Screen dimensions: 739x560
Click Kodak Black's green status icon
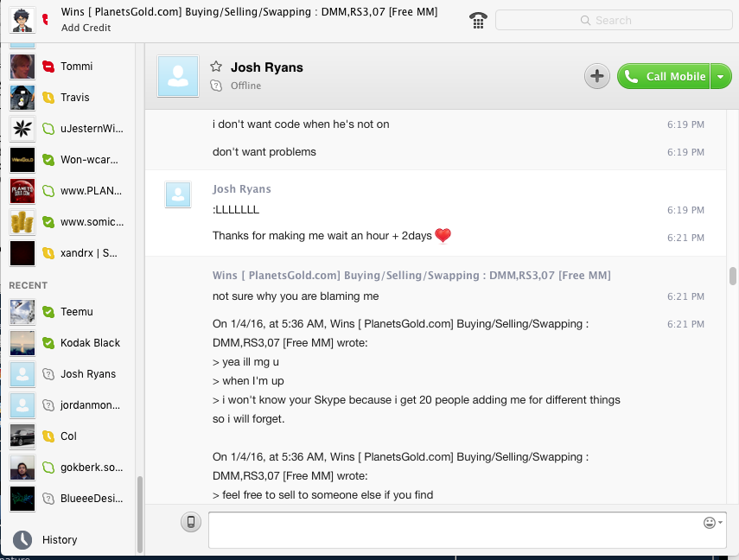pos(48,343)
